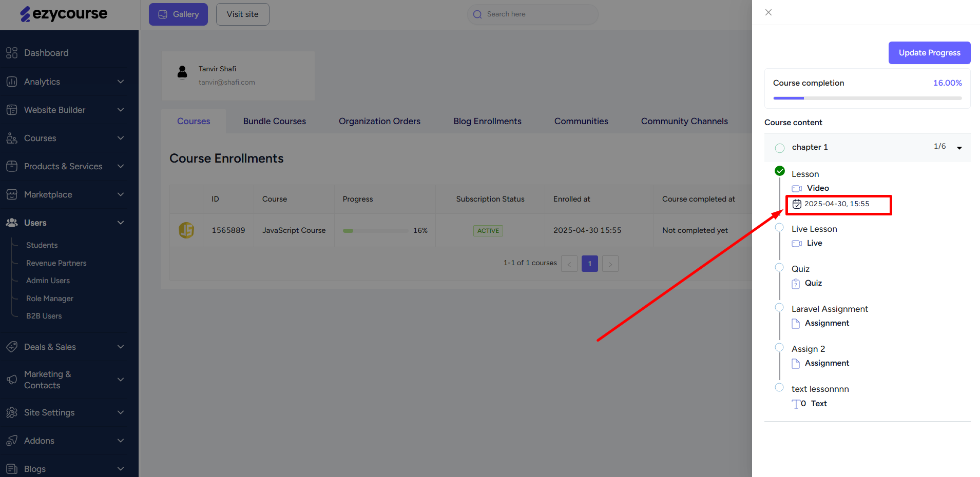
Task: Expand the Deals & Sales chevron
Action: click(x=121, y=347)
